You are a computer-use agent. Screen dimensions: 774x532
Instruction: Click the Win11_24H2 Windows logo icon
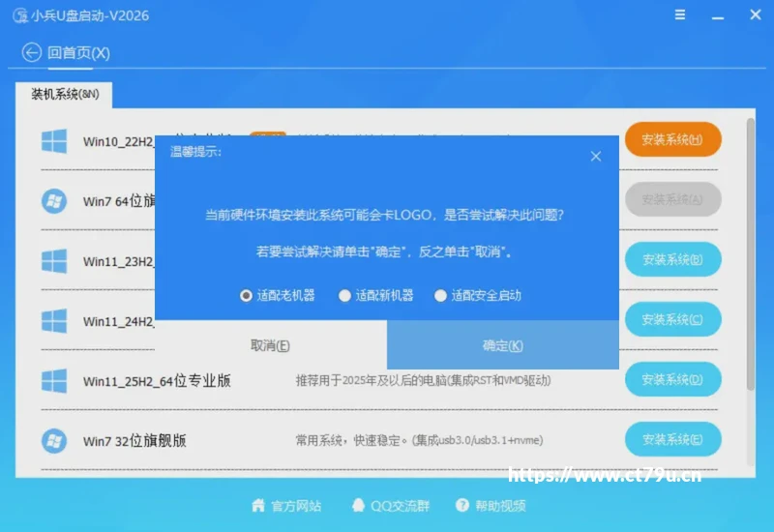(x=54, y=321)
